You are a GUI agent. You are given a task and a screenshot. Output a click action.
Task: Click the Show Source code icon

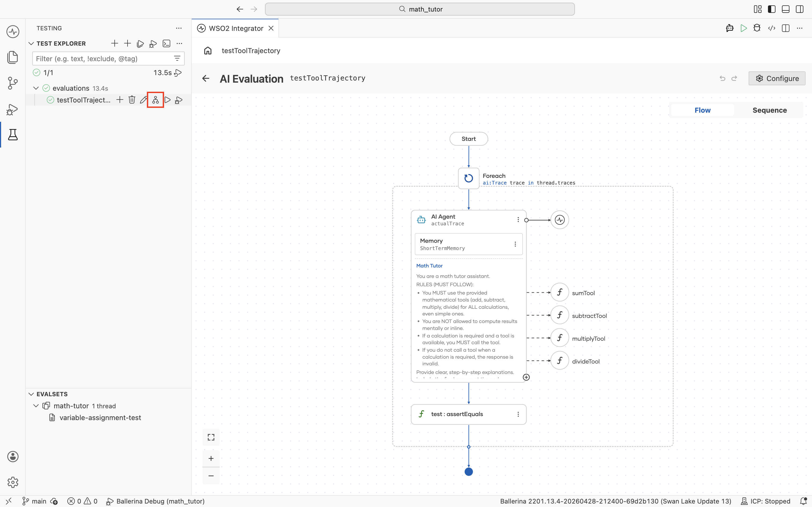point(771,28)
